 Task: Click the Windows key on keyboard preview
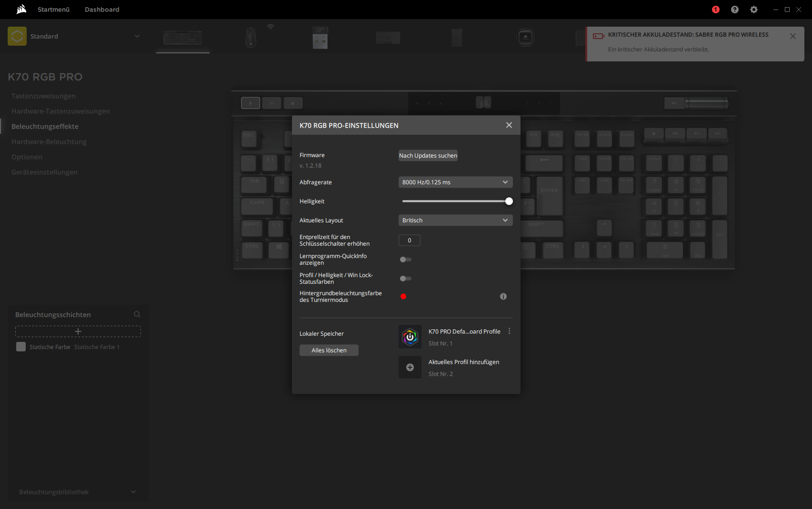[x=279, y=250]
